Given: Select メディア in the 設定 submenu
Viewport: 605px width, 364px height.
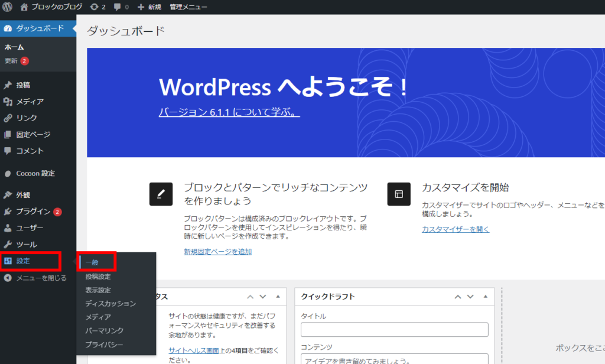Looking at the screenshot, I should click(x=98, y=317).
